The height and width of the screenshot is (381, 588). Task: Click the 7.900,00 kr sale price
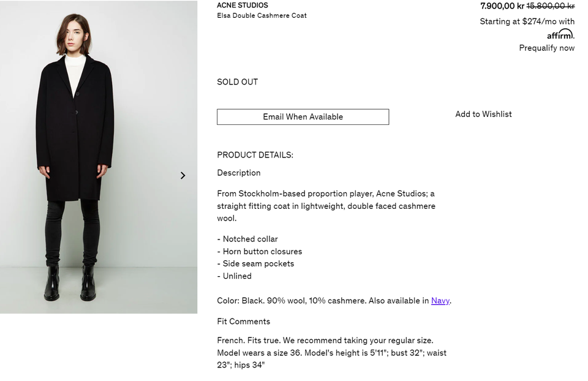[502, 6]
